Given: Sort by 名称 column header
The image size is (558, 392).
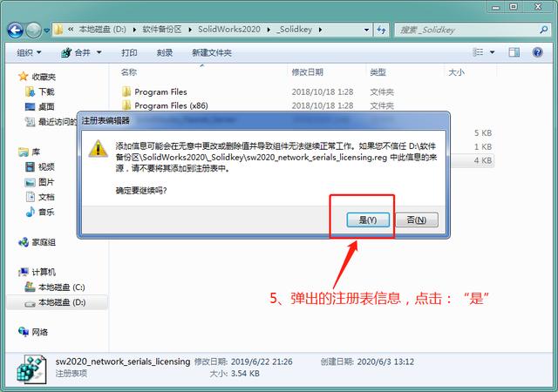Looking at the screenshot, I should coord(129,72).
